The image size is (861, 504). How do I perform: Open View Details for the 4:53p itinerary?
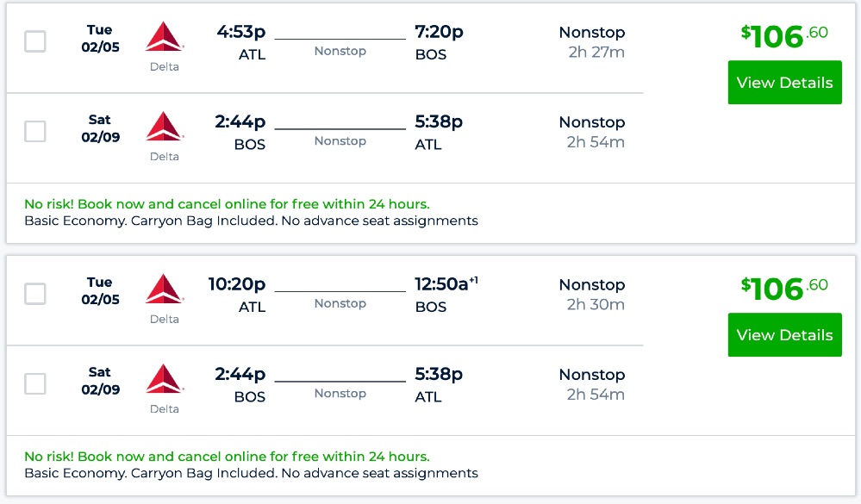coord(784,83)
